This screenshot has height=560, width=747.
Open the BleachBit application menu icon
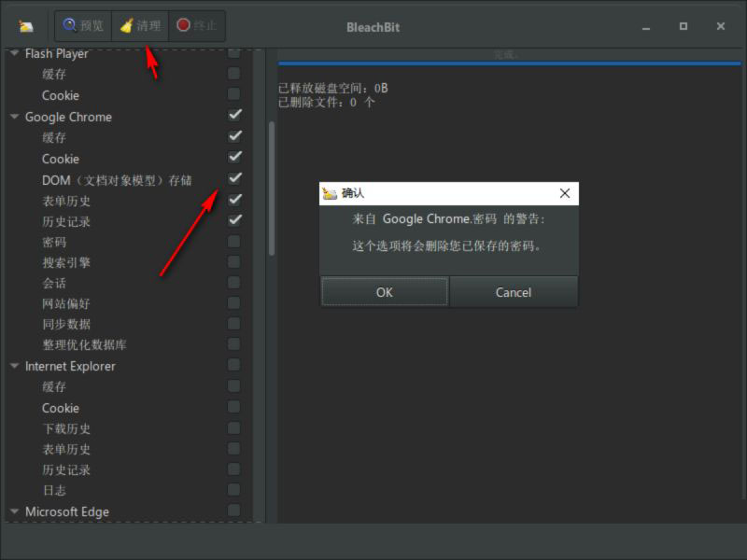pos(26,26)
